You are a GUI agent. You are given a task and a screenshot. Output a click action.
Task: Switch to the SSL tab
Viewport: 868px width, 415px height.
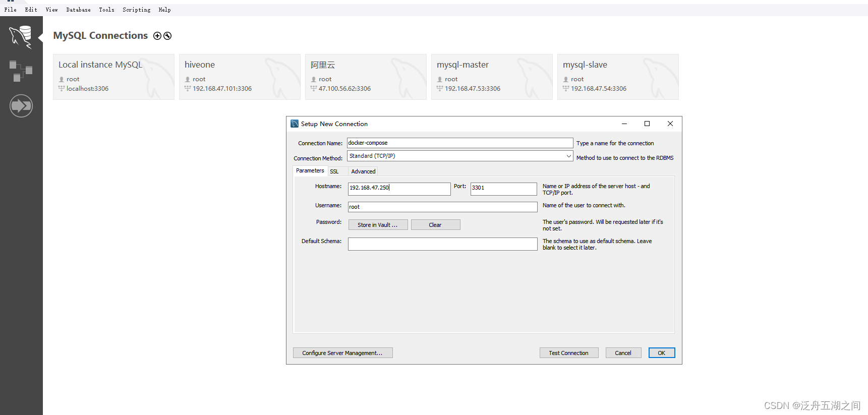click(x=334, y=171)
